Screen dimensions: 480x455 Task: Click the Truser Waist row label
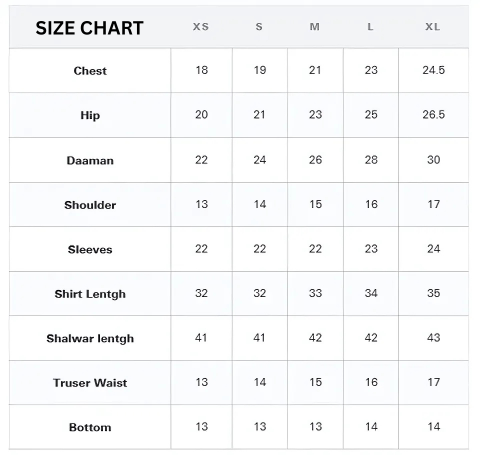pos(90,383)
